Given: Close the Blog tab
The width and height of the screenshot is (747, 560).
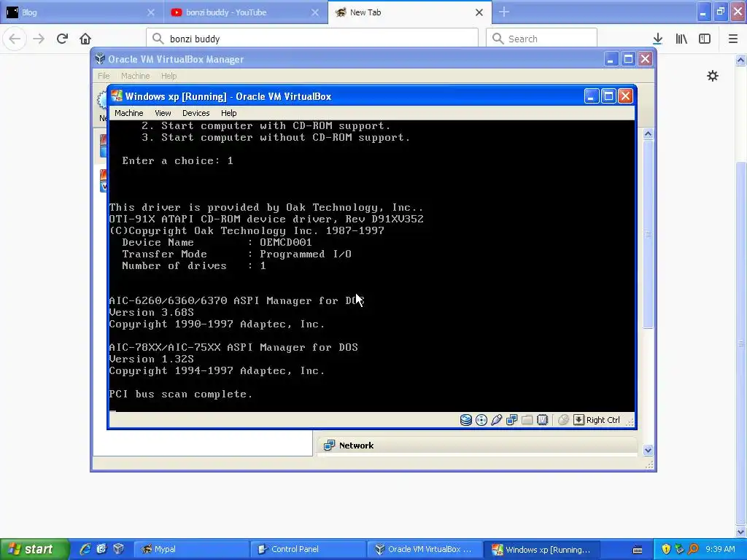Looking at the screenshot, I should (150, 12).
